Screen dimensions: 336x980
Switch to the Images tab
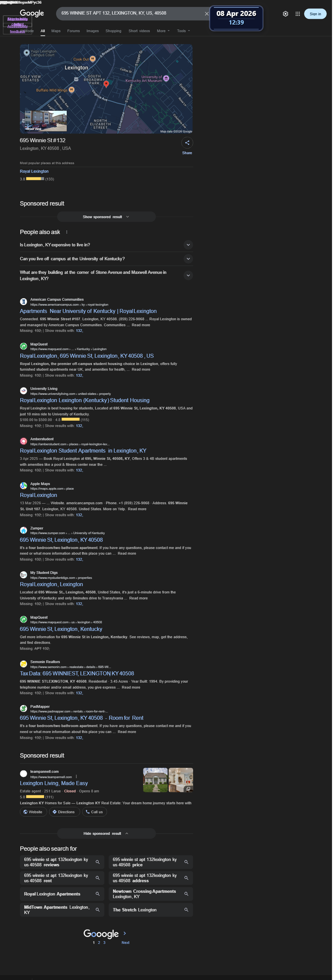point(93,31)
